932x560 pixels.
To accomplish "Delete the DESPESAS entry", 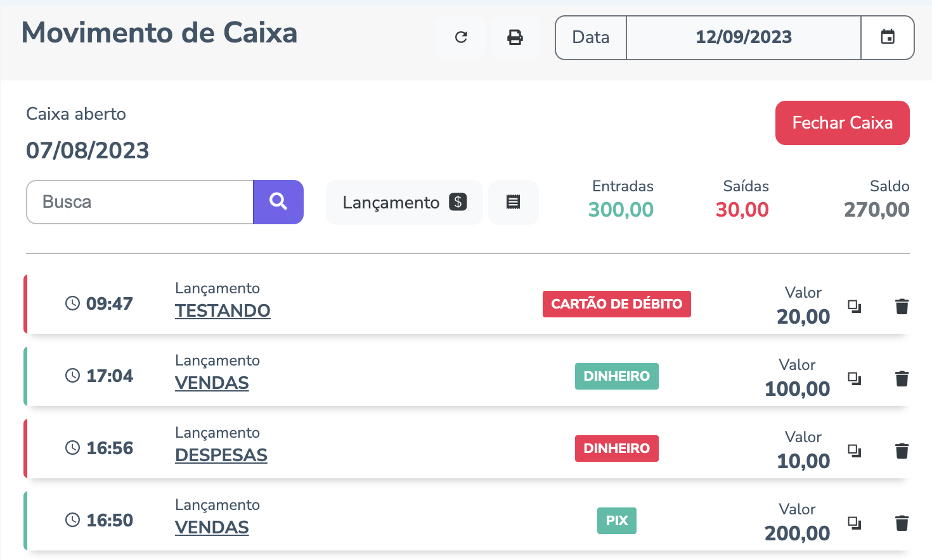I will pyautogui.click(x=902, y=451).
